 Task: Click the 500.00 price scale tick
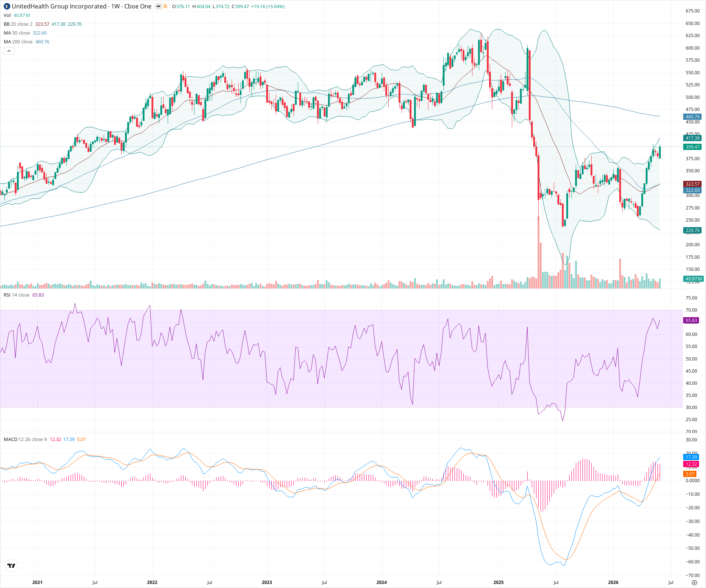692,97
